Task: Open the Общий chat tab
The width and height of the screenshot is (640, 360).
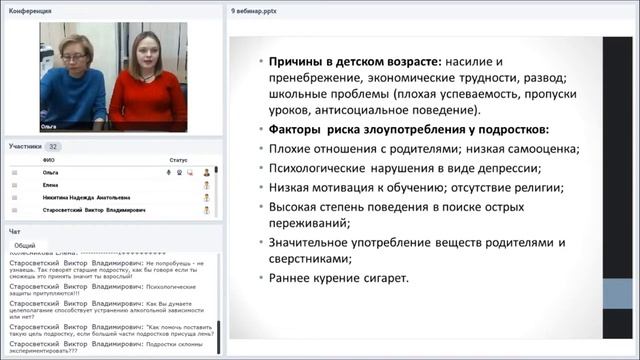Action: 25,245
